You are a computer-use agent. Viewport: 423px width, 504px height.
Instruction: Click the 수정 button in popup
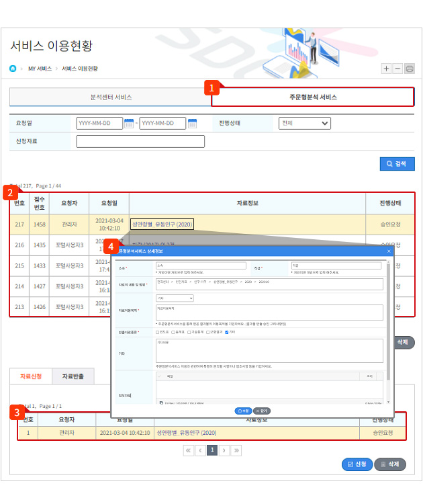coord(244,411)
